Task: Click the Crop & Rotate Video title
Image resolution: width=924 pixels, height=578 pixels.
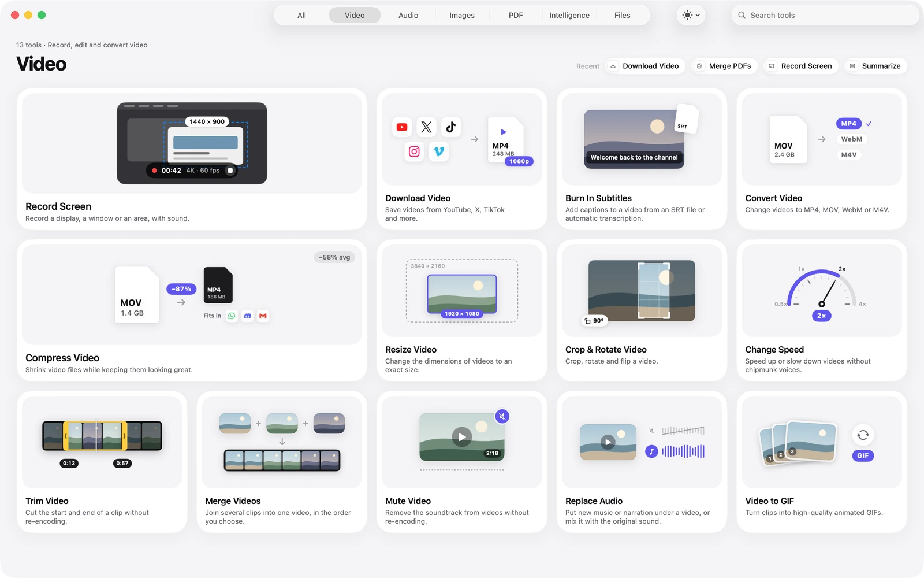Action: click(606, 350)
